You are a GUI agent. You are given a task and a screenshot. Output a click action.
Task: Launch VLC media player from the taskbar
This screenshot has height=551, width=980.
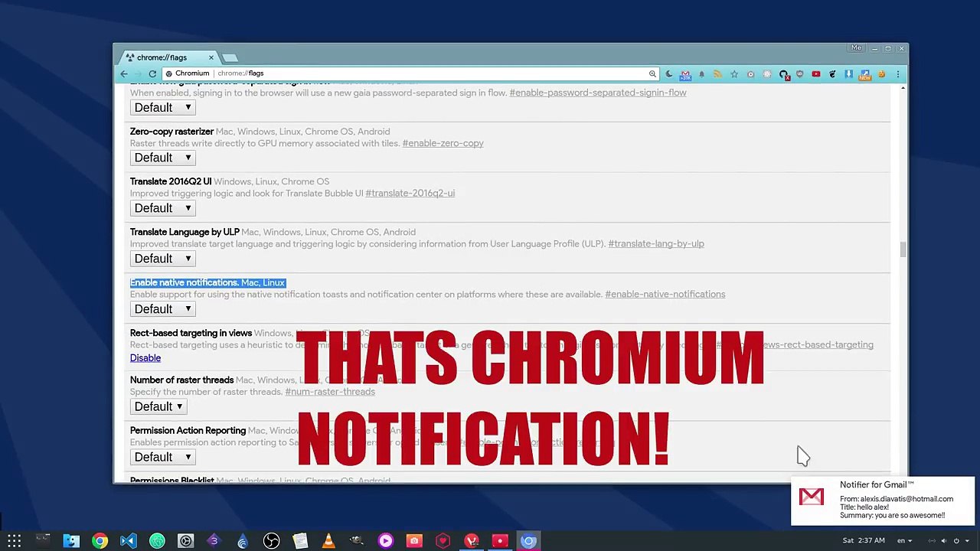pyautogui.click(x=328, y=541)
